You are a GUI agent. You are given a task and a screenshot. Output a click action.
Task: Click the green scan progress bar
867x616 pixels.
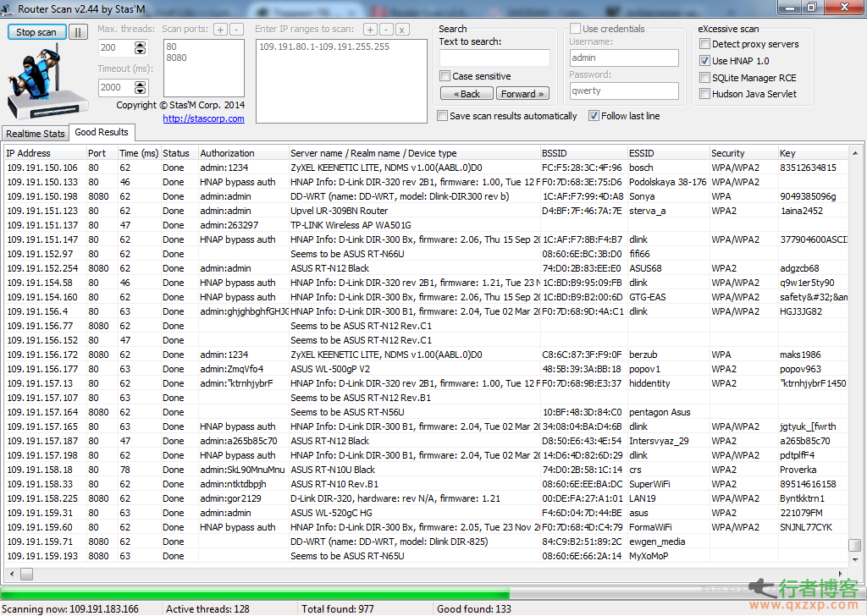(x=255, y=595)
